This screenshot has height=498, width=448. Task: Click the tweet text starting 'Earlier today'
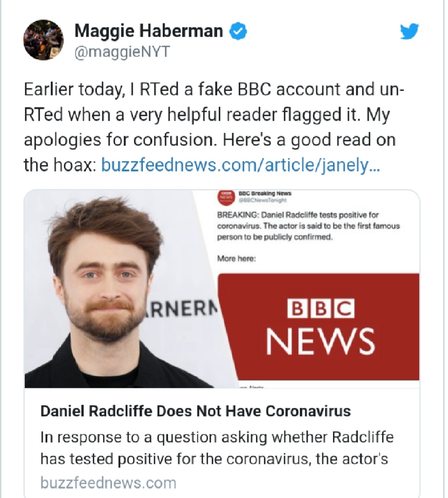pyautogui.click(x=214, y=127)
